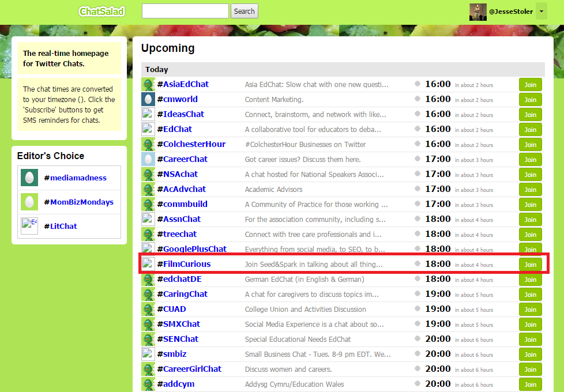The width and height of the screenshot is (564, 392).
Task: Click the #smbiz avatar image
Action: point(148,354)
